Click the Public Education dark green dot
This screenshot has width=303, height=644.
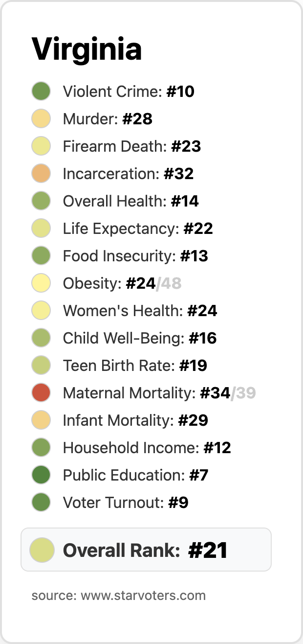coord(41,475)
